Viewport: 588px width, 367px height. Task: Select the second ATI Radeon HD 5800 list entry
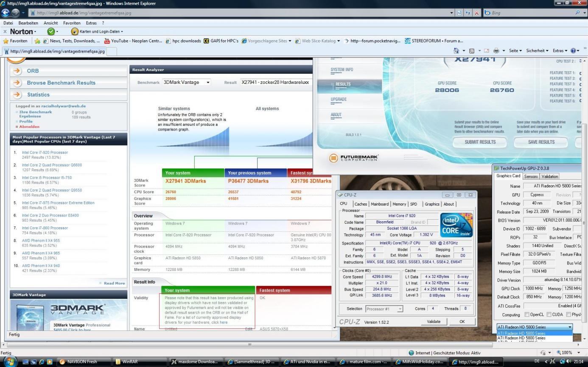(535, 338)
